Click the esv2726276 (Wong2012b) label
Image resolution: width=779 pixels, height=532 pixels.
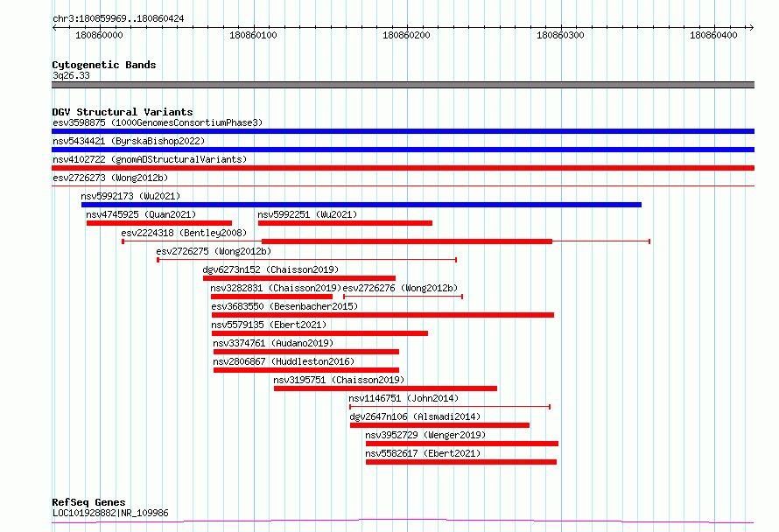click(x=400, y=288)
